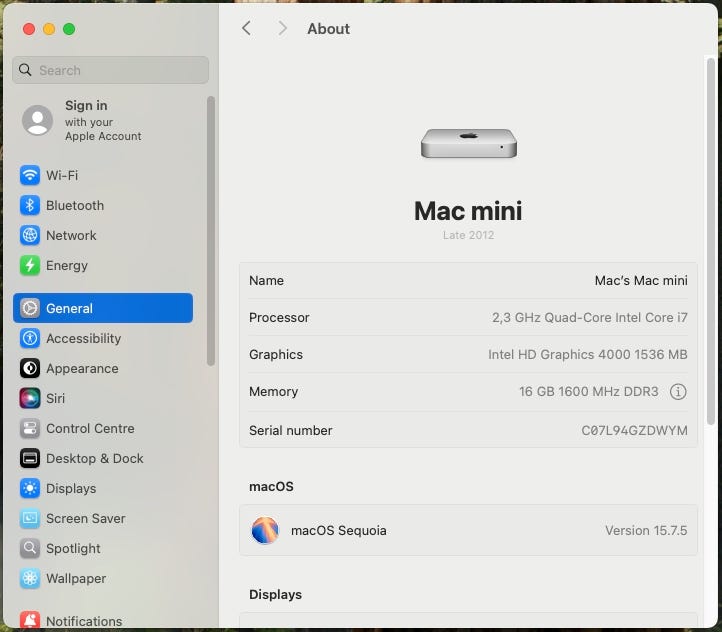722x632 pixels.
Task: Click the Mac mini device image
Action: click(x=469, y=143)
